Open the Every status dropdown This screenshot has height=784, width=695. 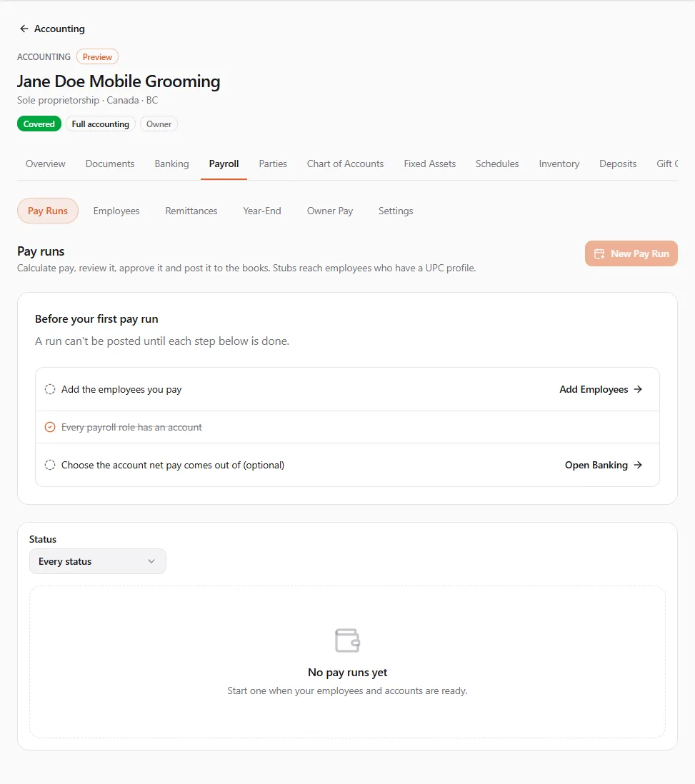(x=98, y=561)
